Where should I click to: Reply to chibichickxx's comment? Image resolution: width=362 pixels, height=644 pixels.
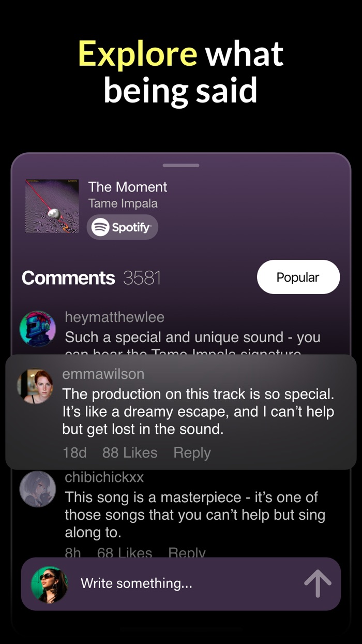187,553
